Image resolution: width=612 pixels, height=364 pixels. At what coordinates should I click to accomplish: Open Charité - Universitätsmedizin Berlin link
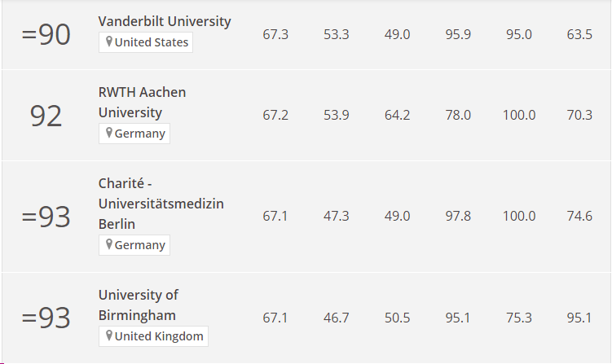click(x=161, y=204)
